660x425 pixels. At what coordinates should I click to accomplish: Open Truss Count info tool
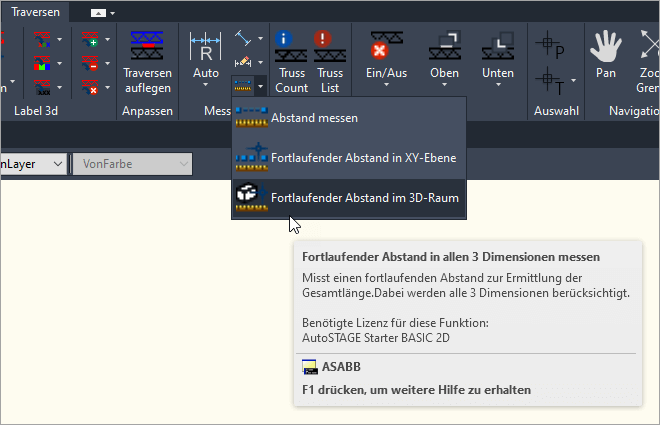click(291, 62)
